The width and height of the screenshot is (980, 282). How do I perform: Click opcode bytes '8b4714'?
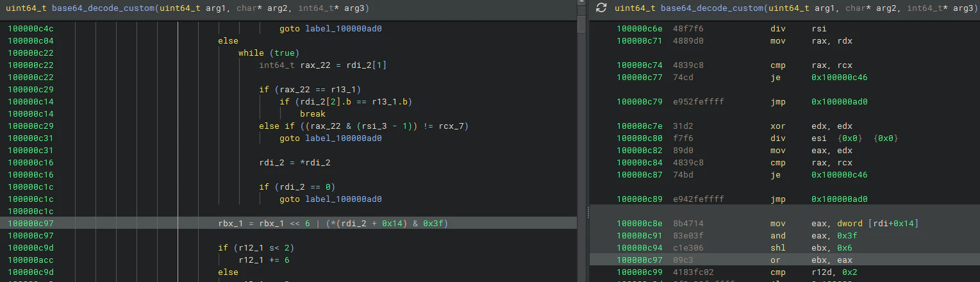pyautogui.click(x=688, y=224)
